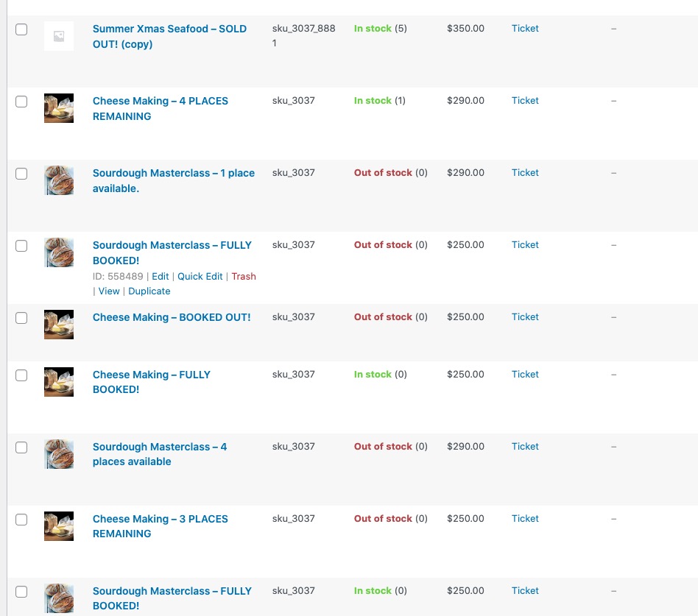Click the Summer Xmas Seafood placeholder image
Image resolution: width=698 pixels, height=616 pixels.
[x=59, y=36]
